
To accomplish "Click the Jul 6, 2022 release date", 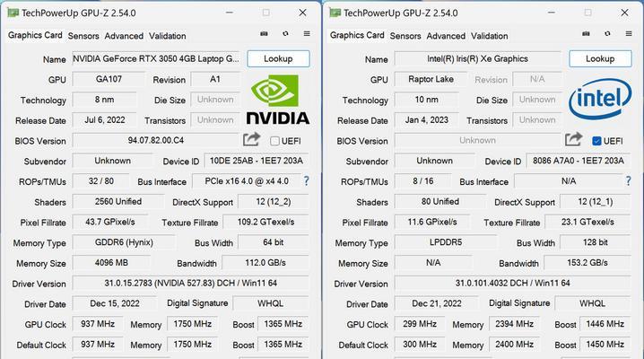I will [x=104, y=120].
